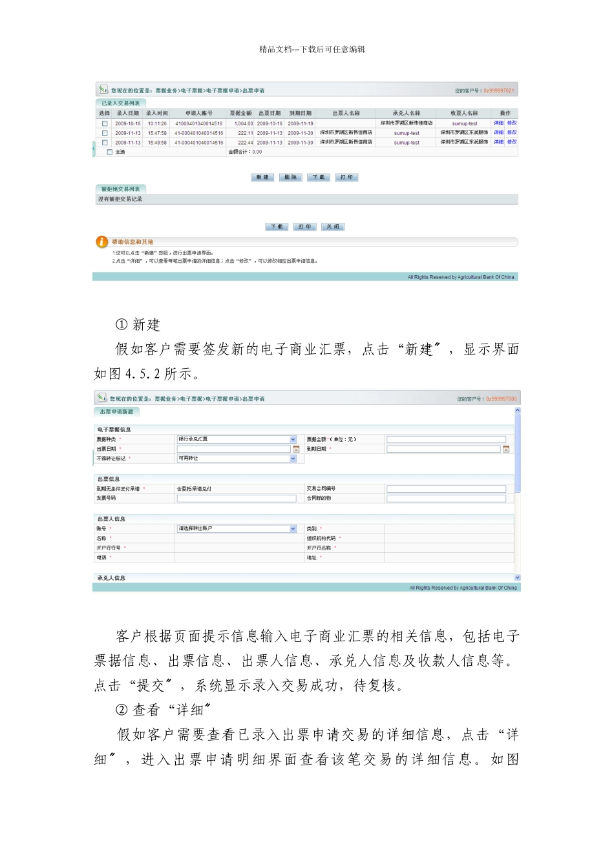Click the 票据金额 input field
This screenshot has width=614, height=868.
(446, 439)
